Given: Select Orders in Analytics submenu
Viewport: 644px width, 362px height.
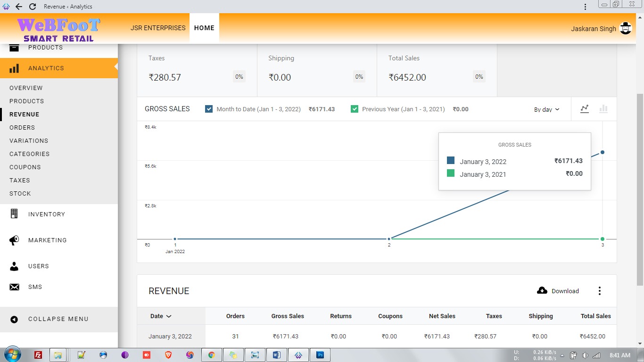Looking at the screenshot, I should [22, 128].
